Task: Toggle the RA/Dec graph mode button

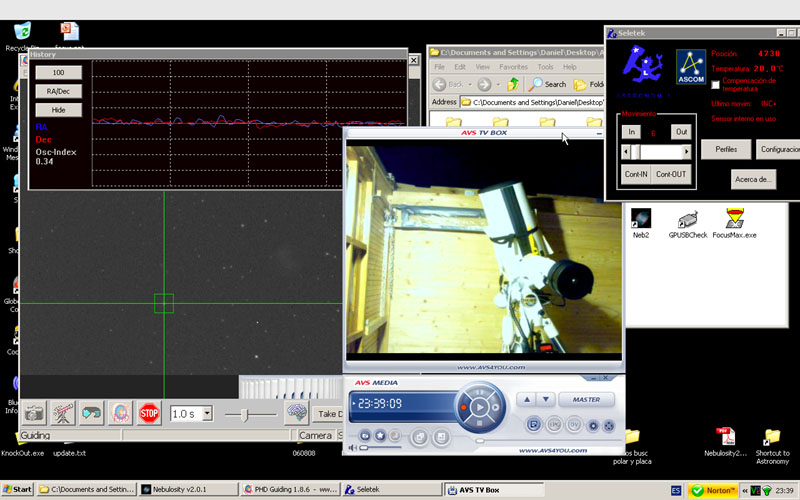Action: pos(58,91)
